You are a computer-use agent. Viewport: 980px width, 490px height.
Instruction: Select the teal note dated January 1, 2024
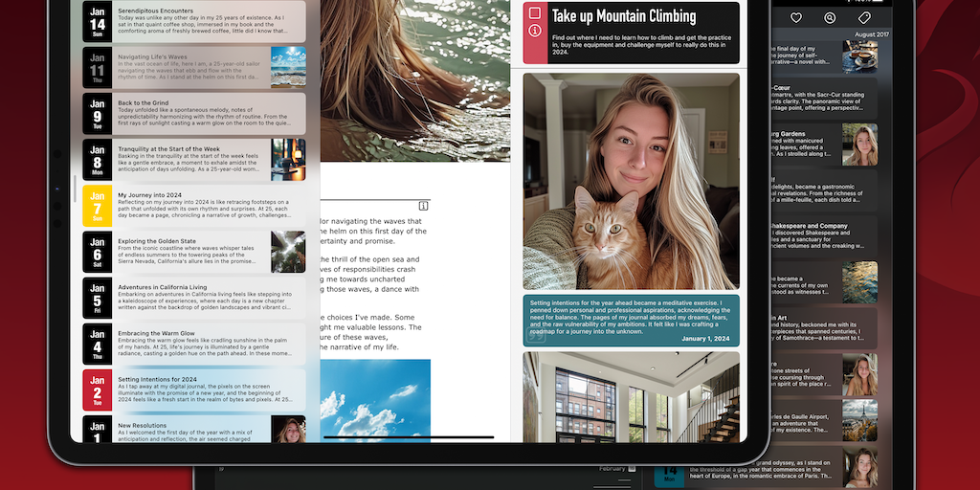(x=632, y=321)
